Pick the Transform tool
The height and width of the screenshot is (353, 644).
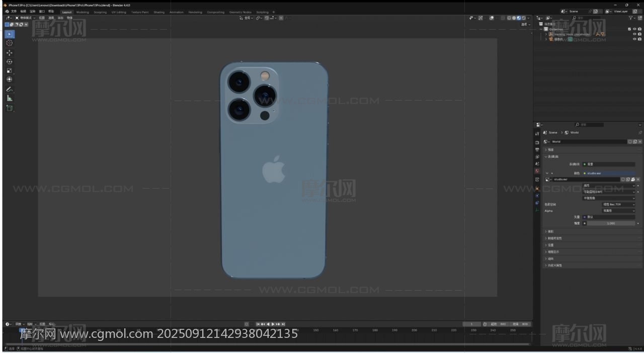10,79
